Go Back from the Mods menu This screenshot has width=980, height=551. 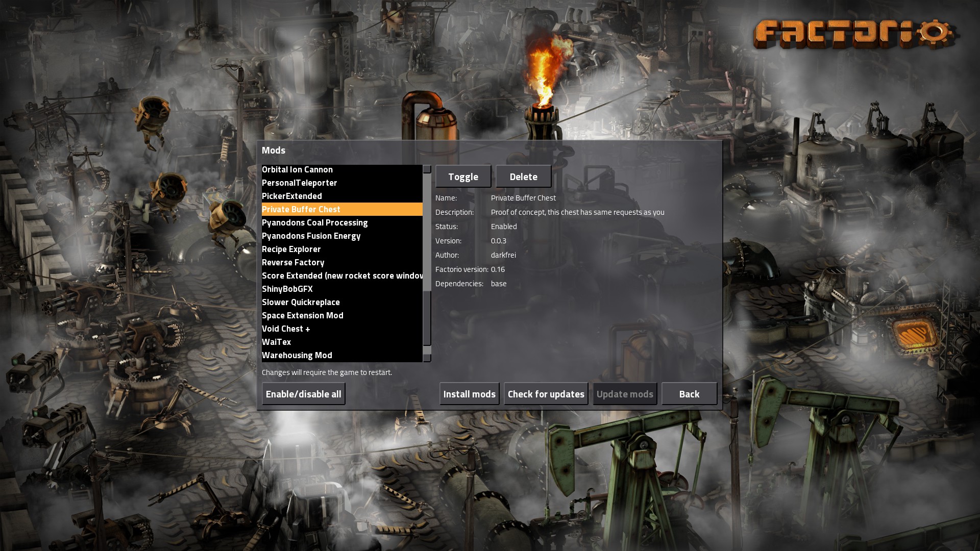coord(689,394)
